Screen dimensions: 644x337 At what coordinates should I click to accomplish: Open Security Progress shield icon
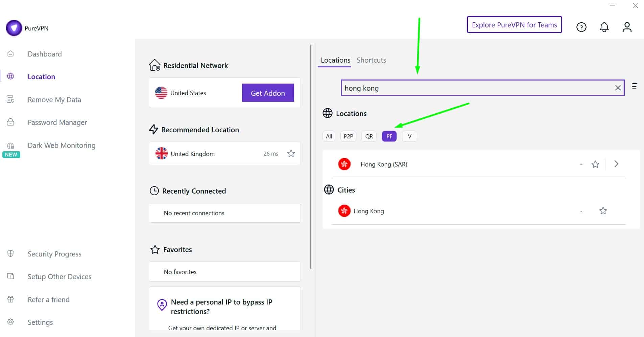[x=10, y=253]
